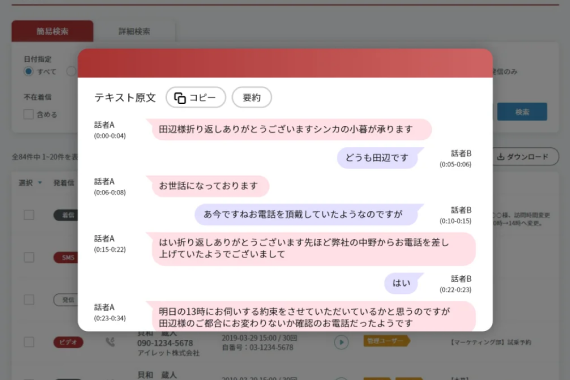Viewport: 570px width, 380px height.
Task: Check the row checkbox beside the ビデオ badge
Action: (x=29, y=342)
